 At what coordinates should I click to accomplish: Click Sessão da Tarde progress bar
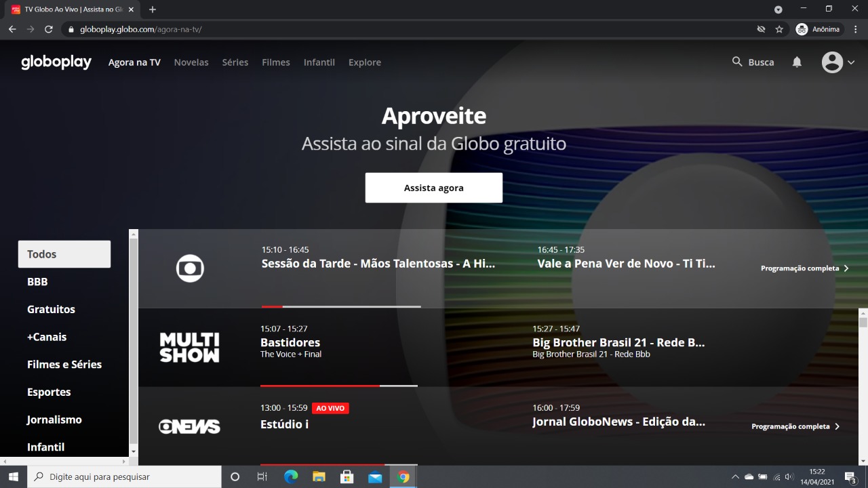point(341,306)
